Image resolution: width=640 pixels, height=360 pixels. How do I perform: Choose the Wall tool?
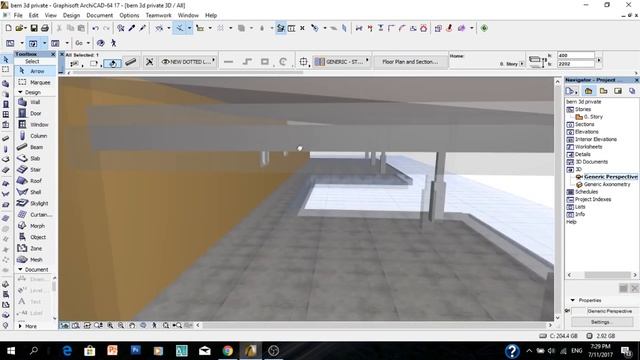coord(36,102)
